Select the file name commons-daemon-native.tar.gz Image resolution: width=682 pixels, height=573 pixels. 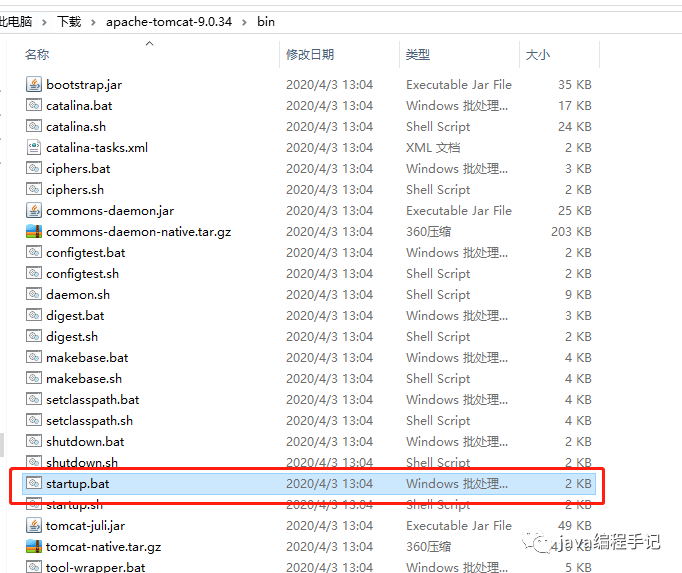[139, 231]
